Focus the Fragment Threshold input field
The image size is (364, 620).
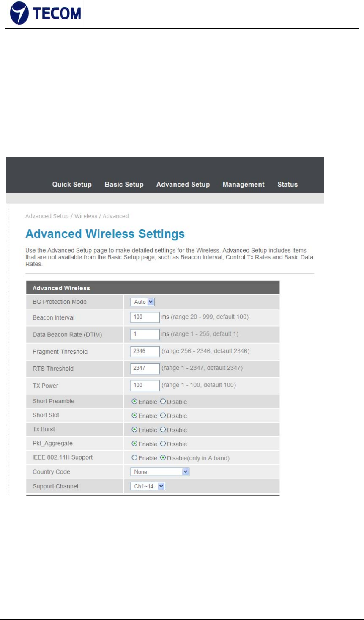[x=145, y=351]
